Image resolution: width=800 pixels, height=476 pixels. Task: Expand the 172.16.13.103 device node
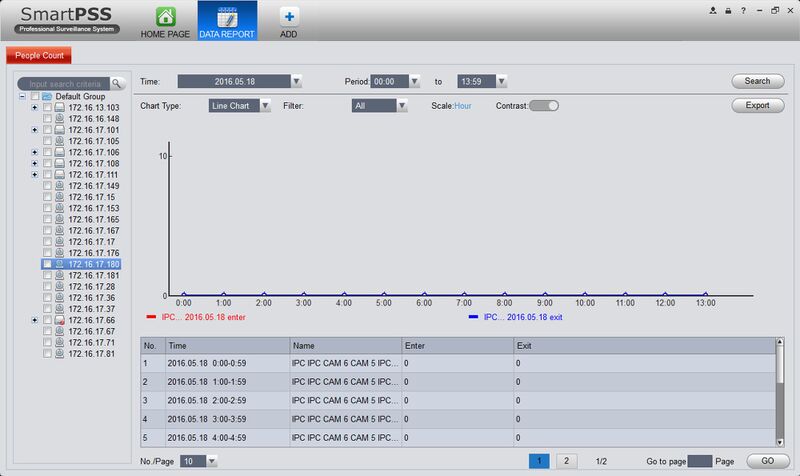[34, 108]
